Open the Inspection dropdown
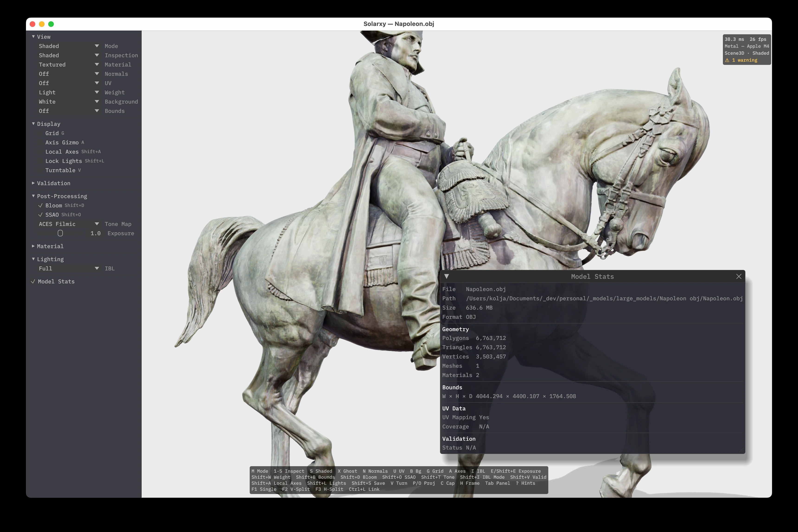This screenshot has height=532, width=798. pos(69,55)
